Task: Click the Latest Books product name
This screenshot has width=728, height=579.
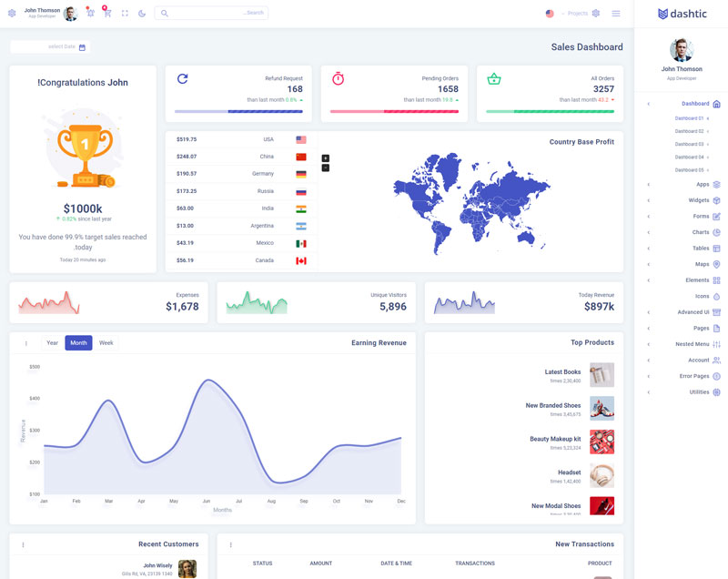Action: pyautogui.click(x=562, y=371)
